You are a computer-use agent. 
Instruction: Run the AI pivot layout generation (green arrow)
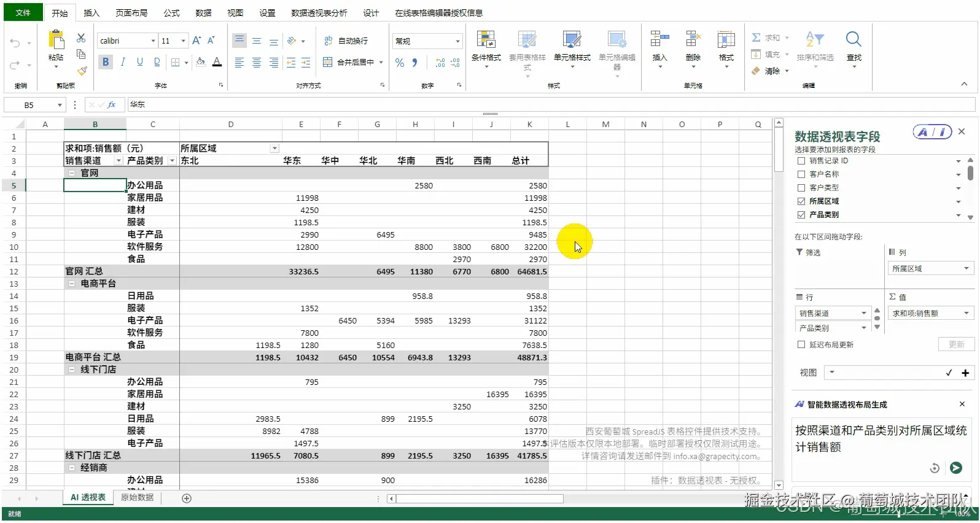click(x=956, y=468)
